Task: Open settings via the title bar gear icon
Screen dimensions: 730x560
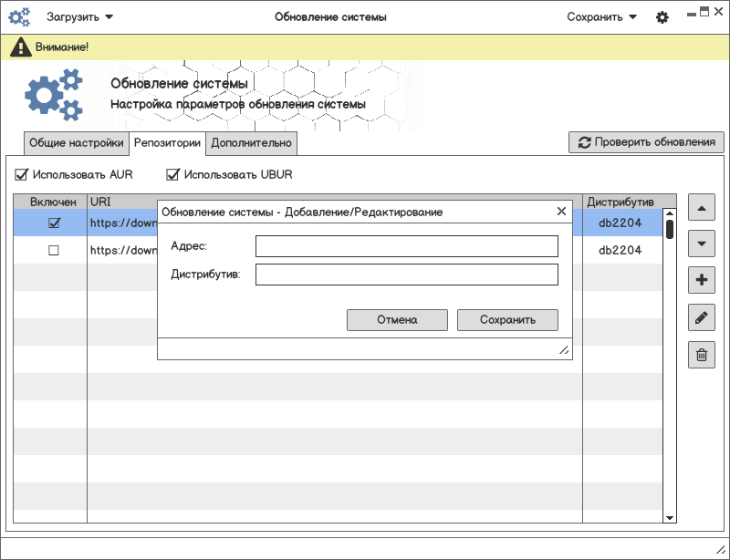Action: click(x=662, y=17)
